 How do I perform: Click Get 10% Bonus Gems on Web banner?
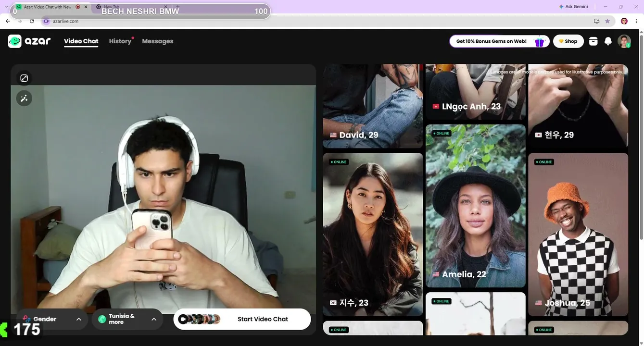click(499, 41)
